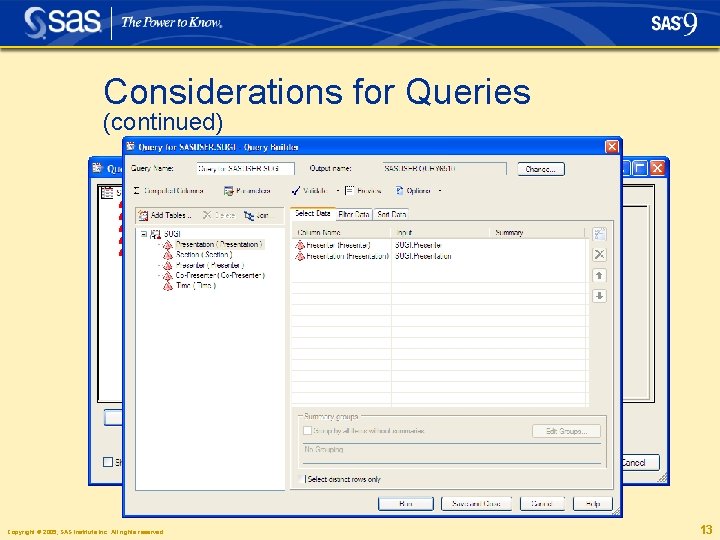Click the Presenter row icon in Select Data table
The width and height of the screenshot is (720, 540).
coord(300,245)
